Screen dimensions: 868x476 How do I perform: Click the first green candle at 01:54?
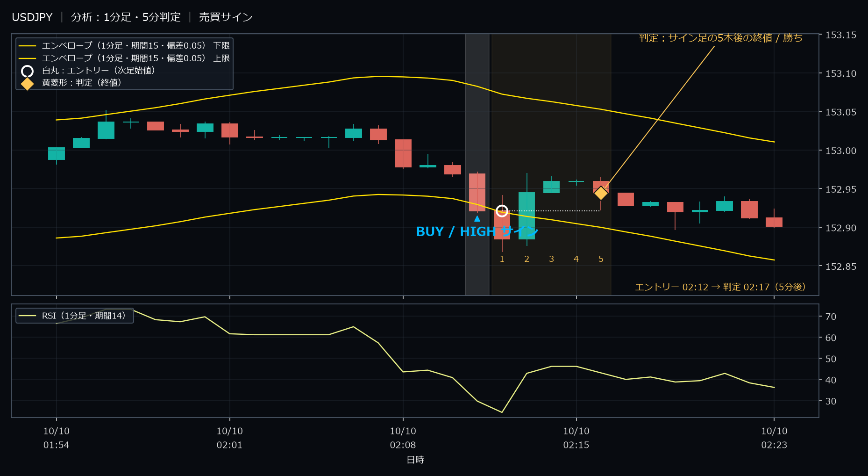[57, 154]
